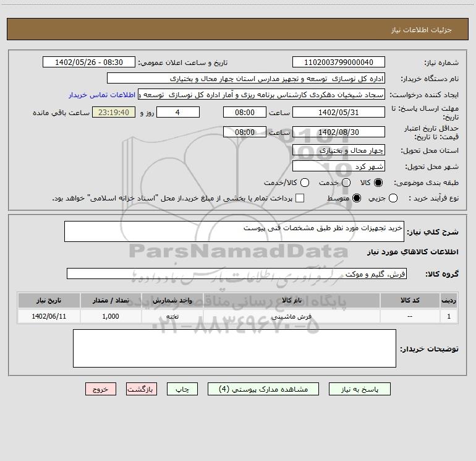This screenshot has width=476, height=461.
Task: Toggle the اسناد خزانه اسلامی payment checkbox
Action: (x=300, y=198)
